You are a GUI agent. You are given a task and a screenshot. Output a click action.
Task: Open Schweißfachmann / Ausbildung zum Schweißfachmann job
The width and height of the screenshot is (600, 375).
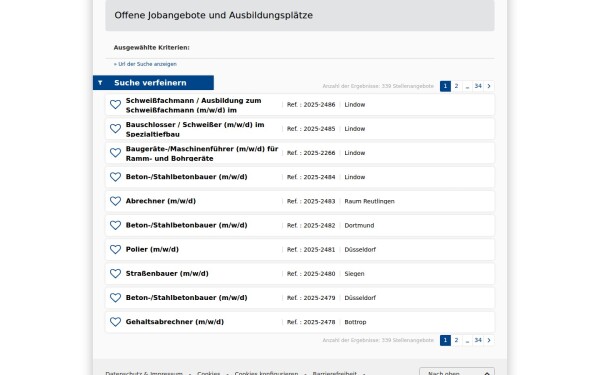click(193, 105)
